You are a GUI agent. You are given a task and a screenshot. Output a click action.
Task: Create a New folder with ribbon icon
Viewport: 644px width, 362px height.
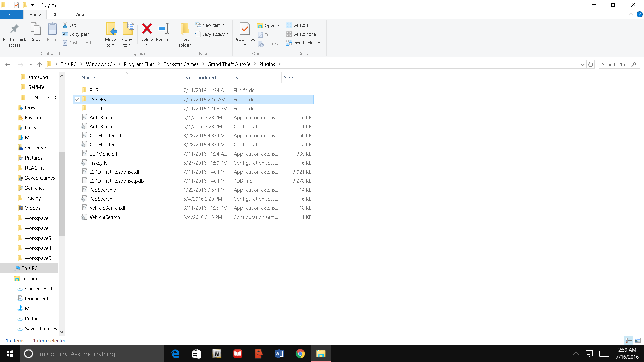[185, 29]
